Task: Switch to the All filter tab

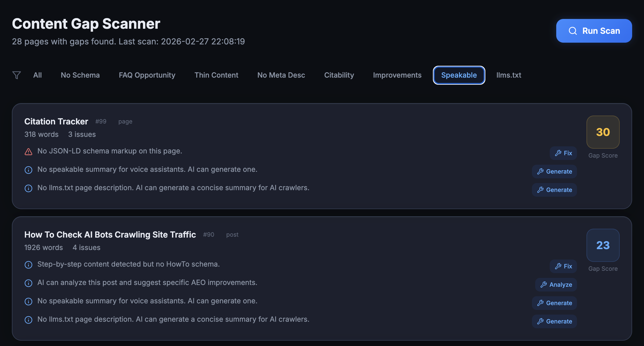Action: click(x=37, y=75)
